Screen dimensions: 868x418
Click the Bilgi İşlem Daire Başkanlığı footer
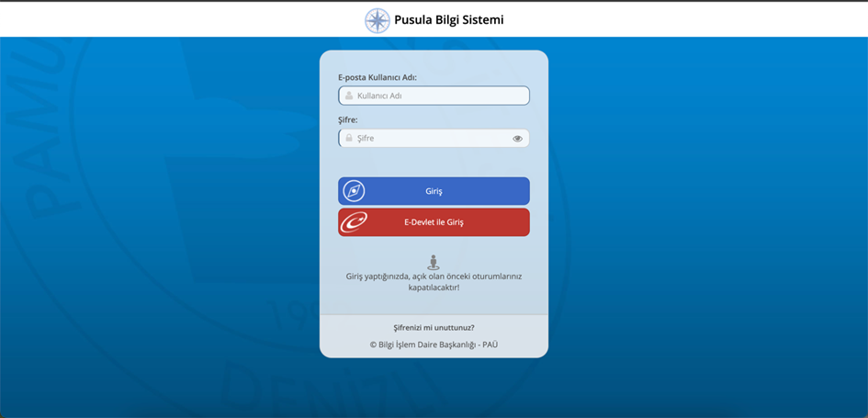click(x=434, y=345)
